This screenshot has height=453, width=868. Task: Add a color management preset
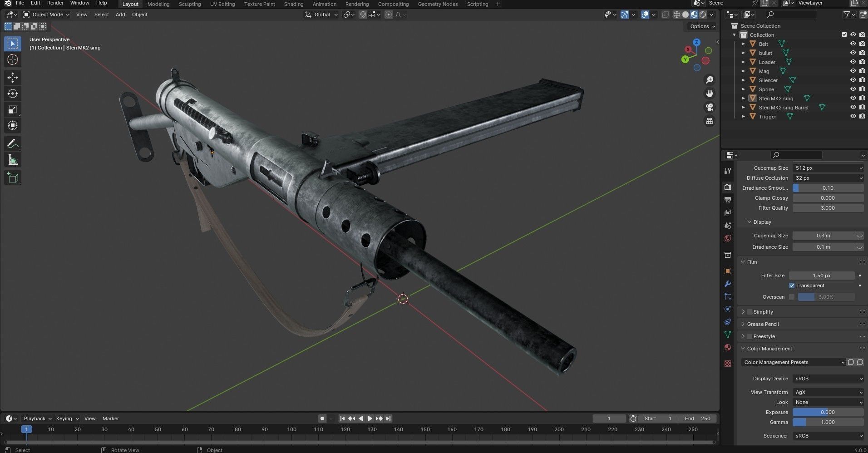pyautogui.click(x=851, y=362)
